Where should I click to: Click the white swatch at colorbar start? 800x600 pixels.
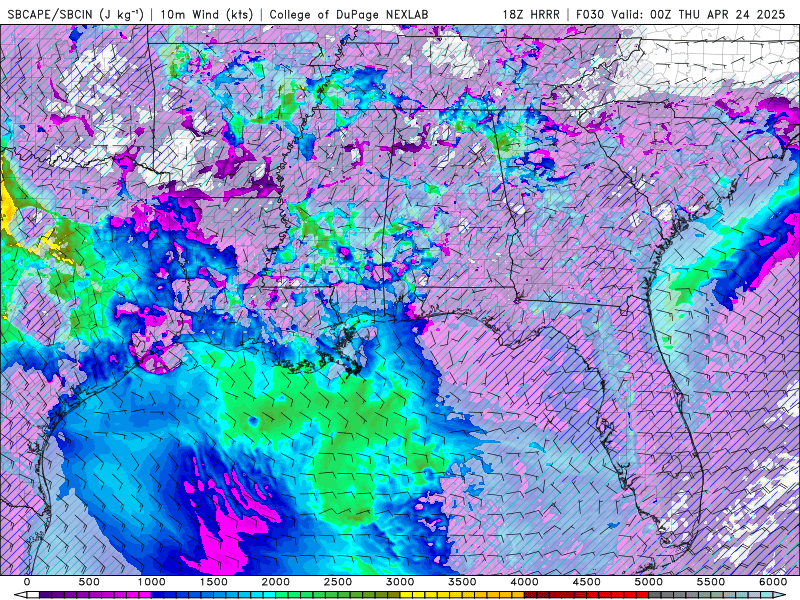(x=33, y=594)
